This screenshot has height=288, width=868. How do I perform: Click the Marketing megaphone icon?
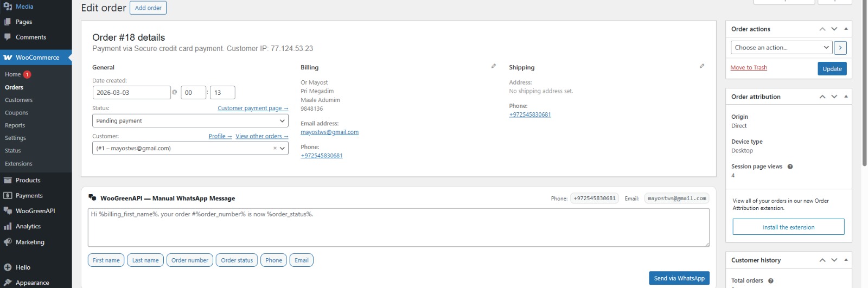pos(8,242)
